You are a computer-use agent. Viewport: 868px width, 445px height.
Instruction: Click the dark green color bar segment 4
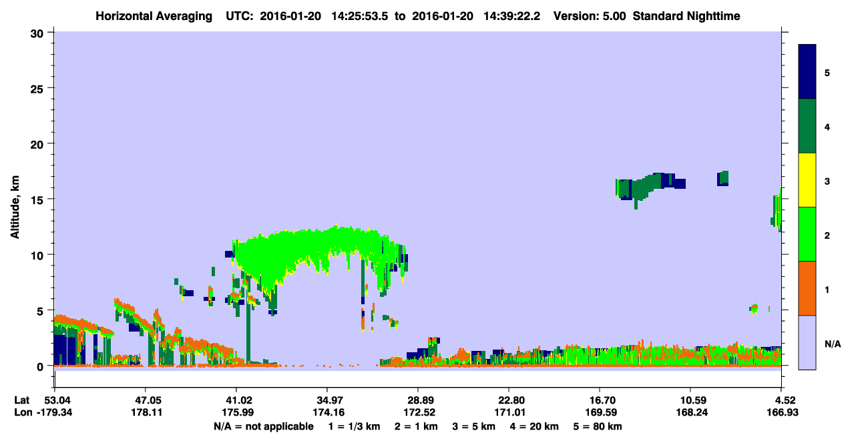807,126
